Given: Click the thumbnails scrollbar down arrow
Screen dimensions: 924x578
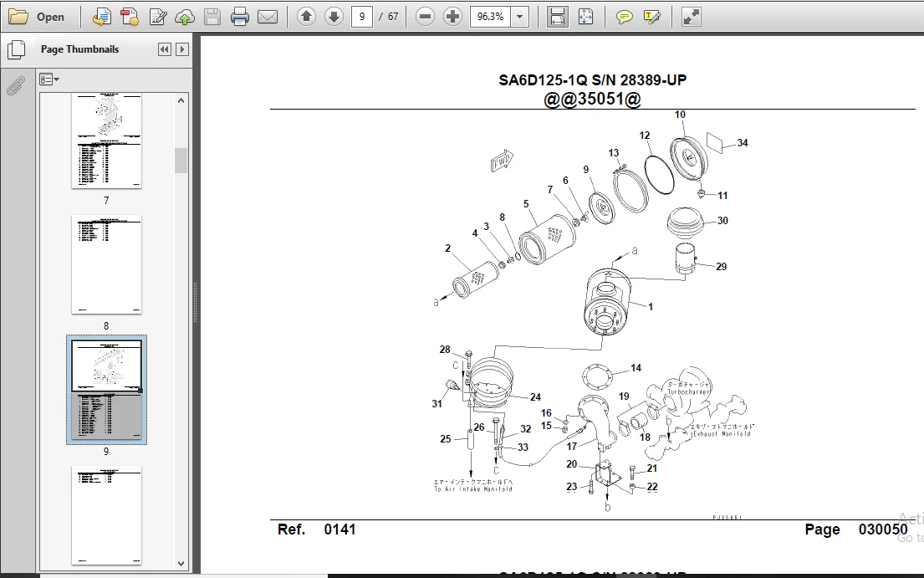Looking at the screenshot, I should tap(181, 563).
